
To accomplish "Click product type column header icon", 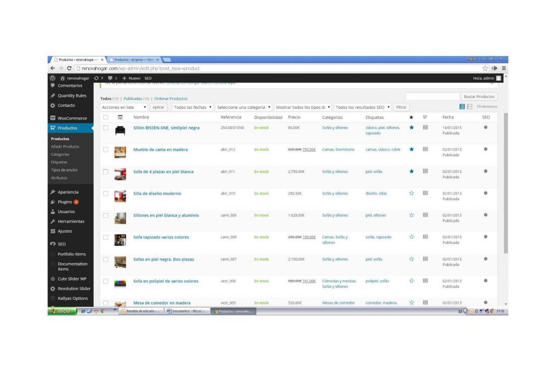I will coord(425,117).
